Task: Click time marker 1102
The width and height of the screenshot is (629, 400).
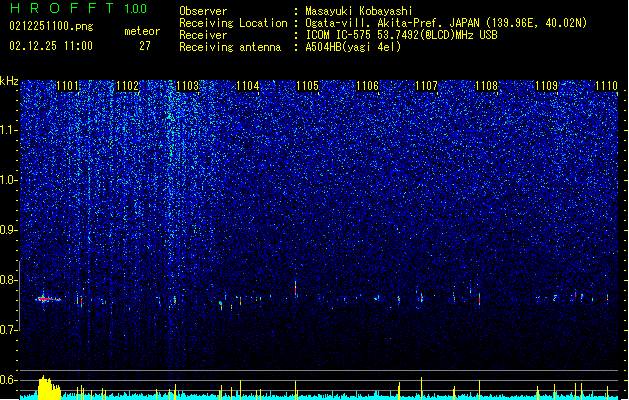Action: pyautogui.click(x=128, y=86)
